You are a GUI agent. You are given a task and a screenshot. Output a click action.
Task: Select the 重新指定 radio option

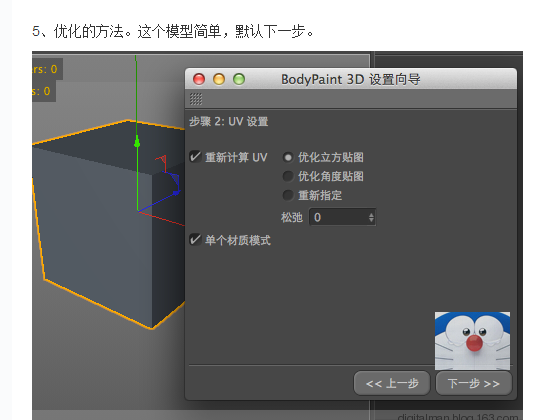(288, 195)
